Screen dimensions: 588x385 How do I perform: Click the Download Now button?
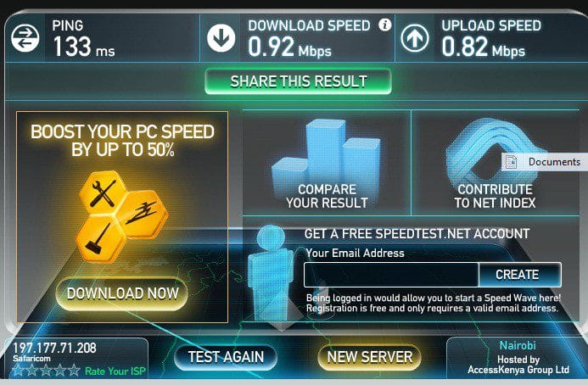coord(122,293)
